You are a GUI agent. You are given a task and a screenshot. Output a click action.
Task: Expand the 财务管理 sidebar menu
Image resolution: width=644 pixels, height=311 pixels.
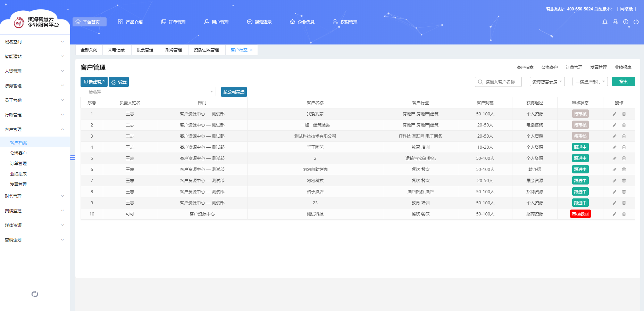click(x=35, y=196)
